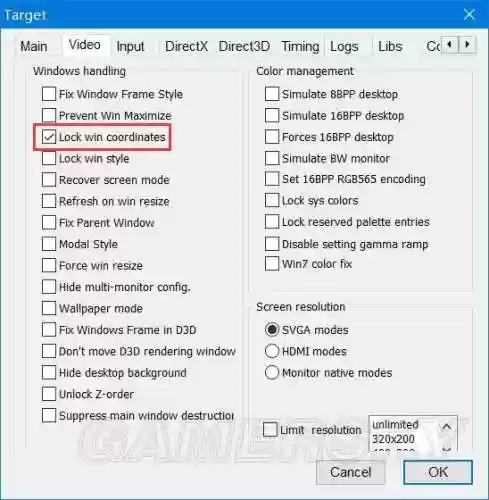
Task: Switch to the DirectX tab
Action: 186,46
